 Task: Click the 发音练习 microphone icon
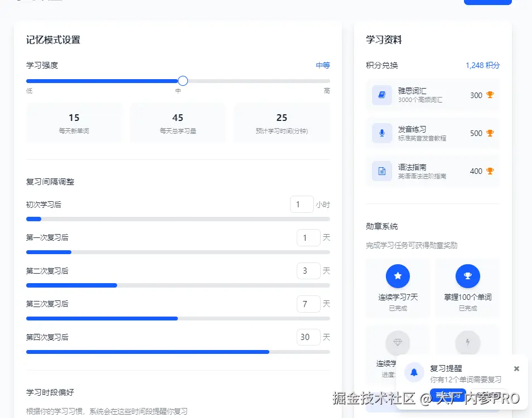[x=381, y=133]
